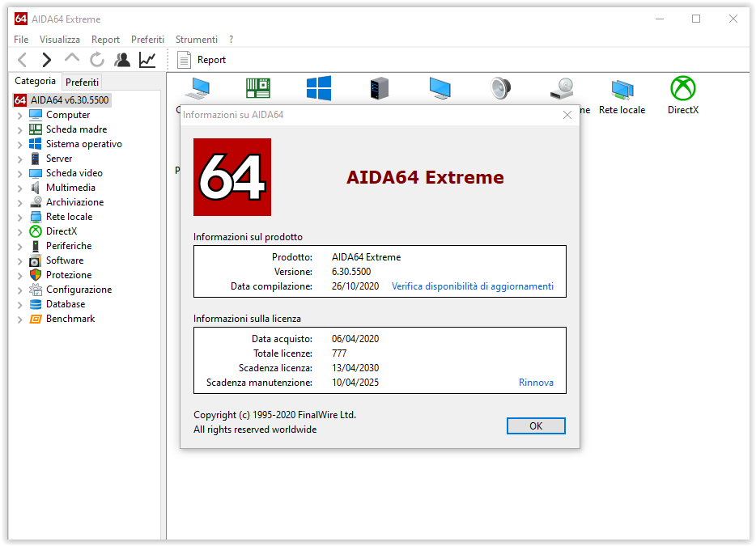Expand the Archiviazione node chevron
This screenshot has width=756, height=546.
pos(19,203)
